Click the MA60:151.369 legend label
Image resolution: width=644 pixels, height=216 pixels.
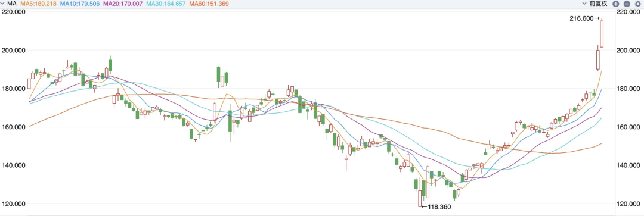(x=209, y=4)
